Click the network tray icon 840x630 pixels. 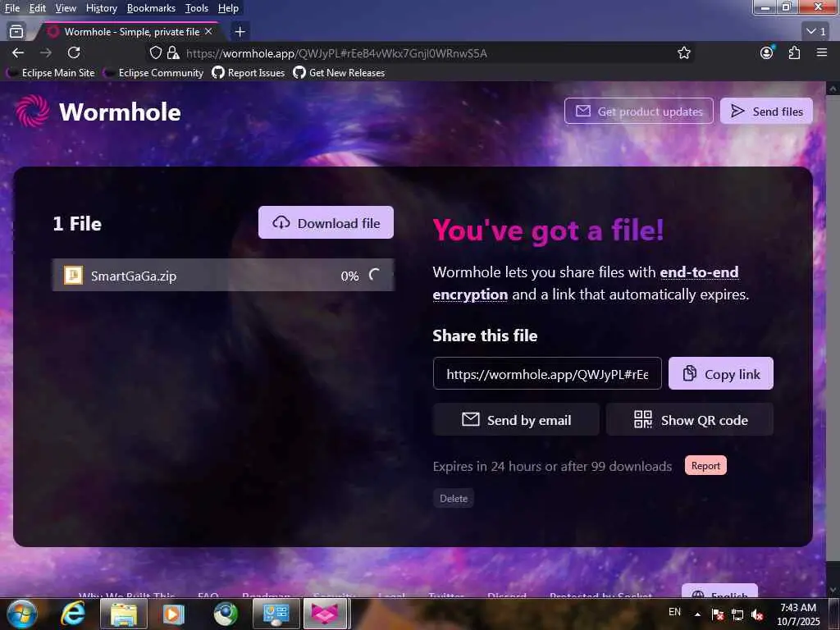pos(737,614)
